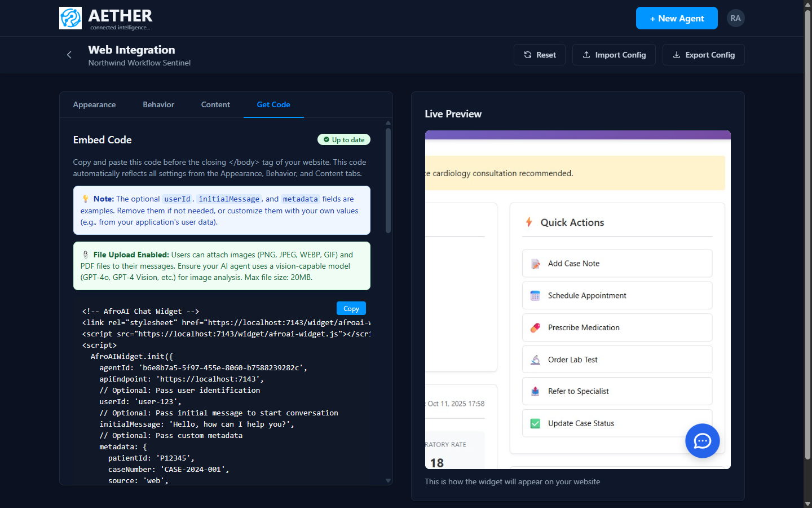
Task: Click the embed panel scroll down arrow
Action: coord(388,480)
